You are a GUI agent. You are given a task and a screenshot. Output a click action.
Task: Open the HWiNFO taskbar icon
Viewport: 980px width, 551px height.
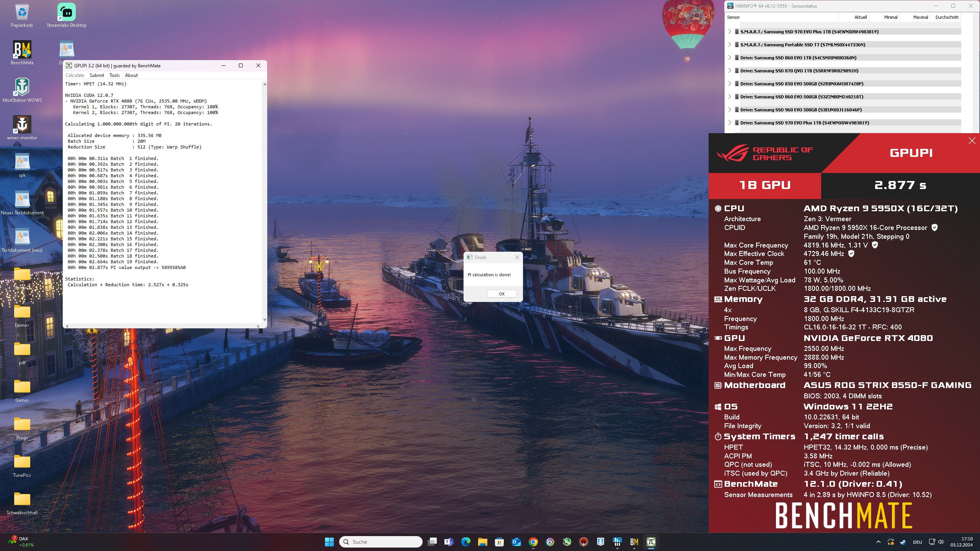pyautogui.click(x=617, y=542)
